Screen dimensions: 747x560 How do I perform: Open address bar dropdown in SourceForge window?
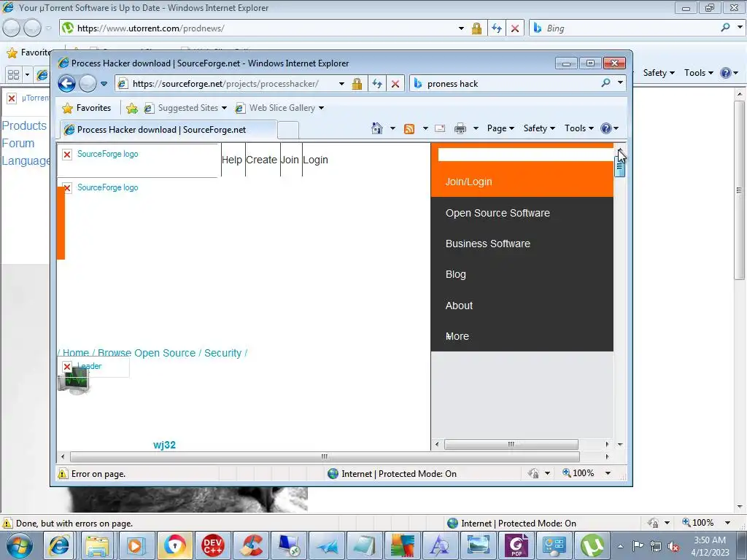[x=341, y=84]
